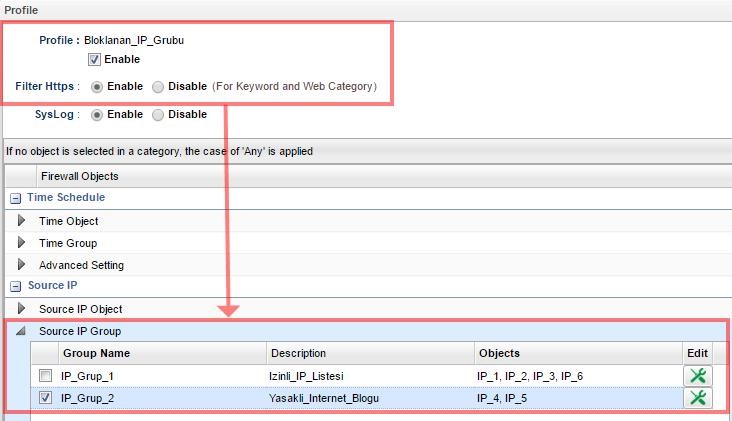Expand the Time Group row
732x421 pixels.
(x=22, y=243)
